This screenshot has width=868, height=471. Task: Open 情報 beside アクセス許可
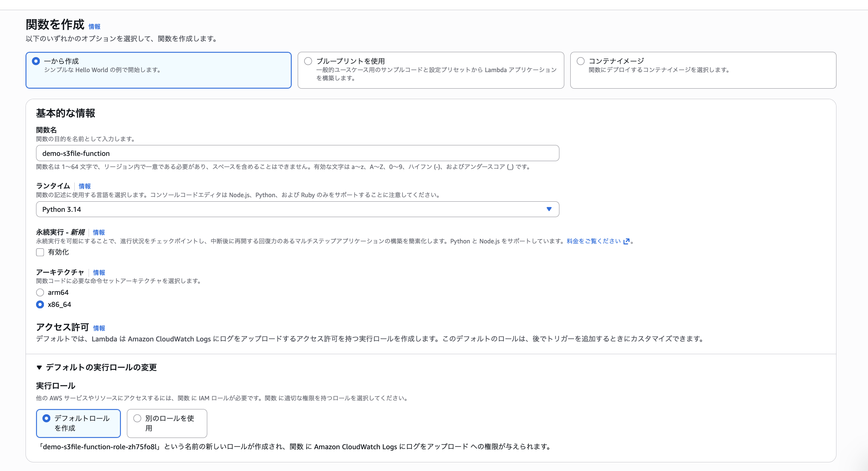tap(99, 328)
